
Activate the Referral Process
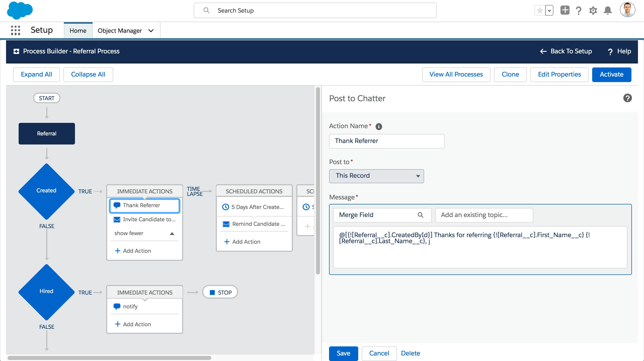[612, 75]
